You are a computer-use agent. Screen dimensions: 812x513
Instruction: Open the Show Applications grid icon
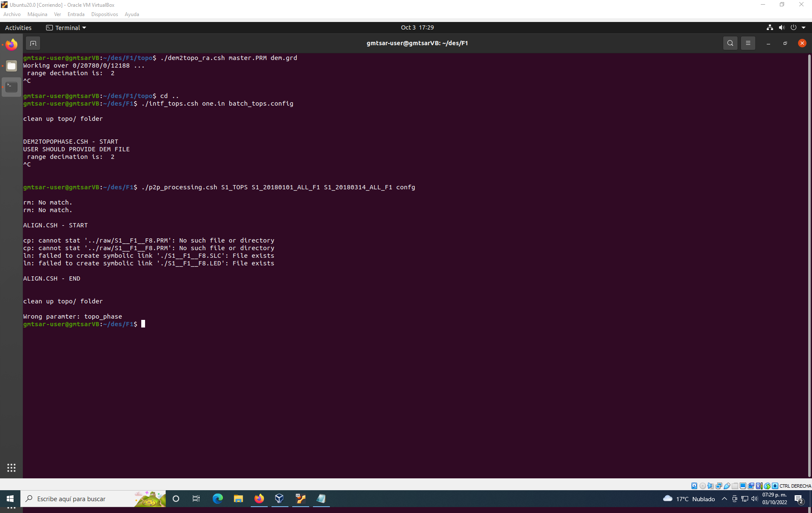tap(11, 467)
